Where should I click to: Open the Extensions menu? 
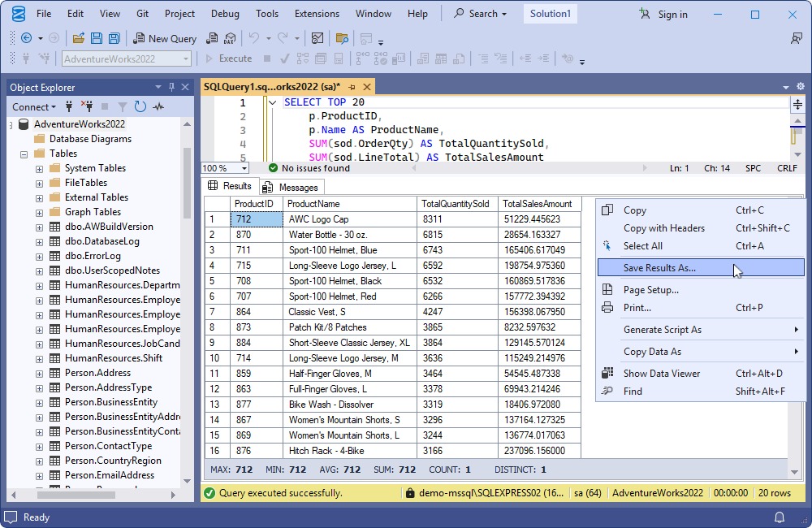point(317,14)
